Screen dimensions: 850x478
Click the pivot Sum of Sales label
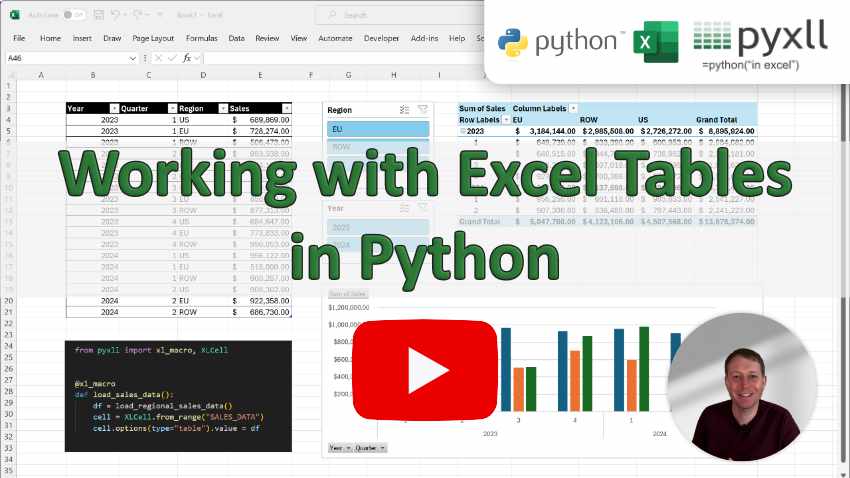pos(482,108)
